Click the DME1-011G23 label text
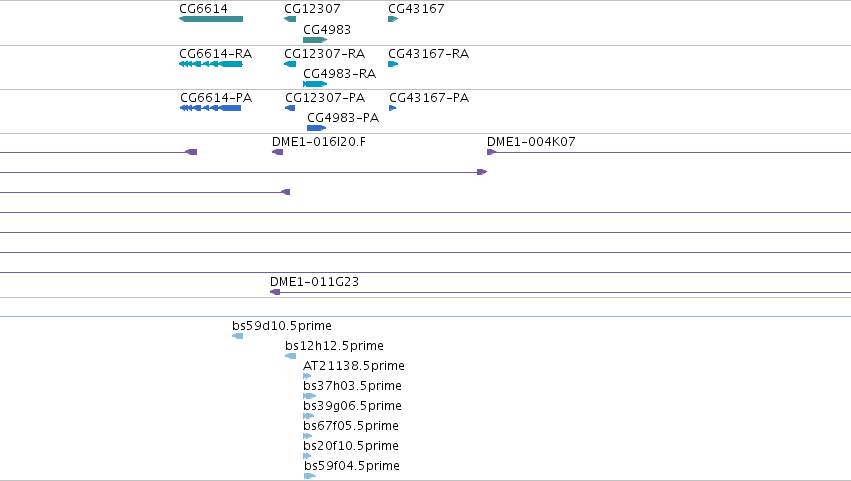Screen dimensions: 851x481 point(315,282)
